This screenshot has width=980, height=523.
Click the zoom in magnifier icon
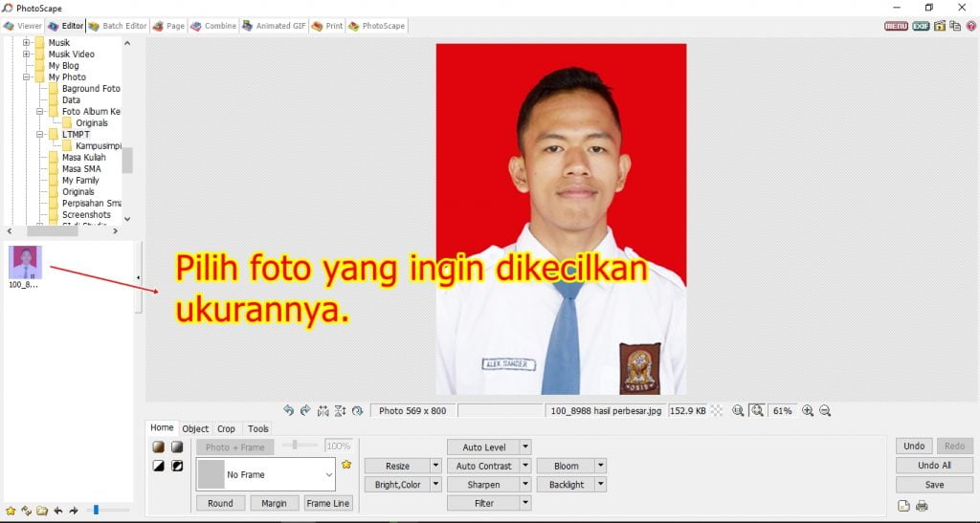808,410
